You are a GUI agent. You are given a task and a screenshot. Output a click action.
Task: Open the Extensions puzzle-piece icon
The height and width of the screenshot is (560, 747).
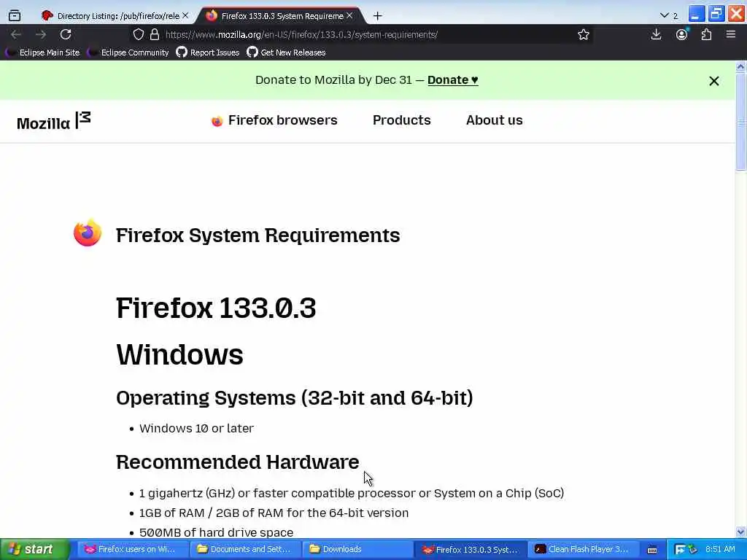coord(706,34)
